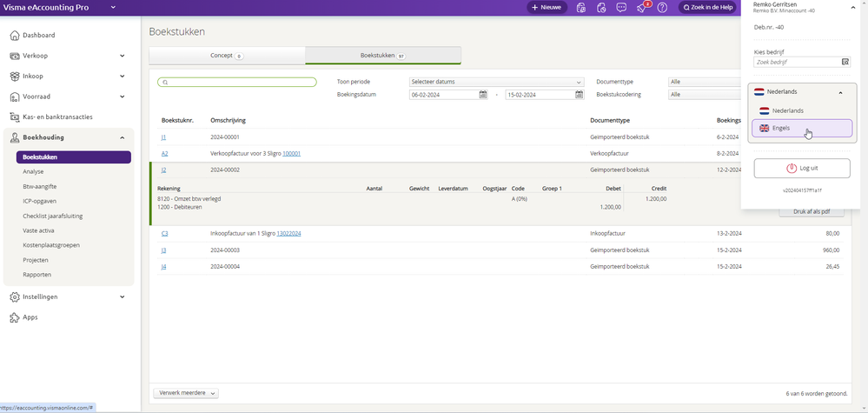Image resolution: width=868 pixels, height=413 pixels.
Task: Open the chat support icon
Action: point(621,8)
